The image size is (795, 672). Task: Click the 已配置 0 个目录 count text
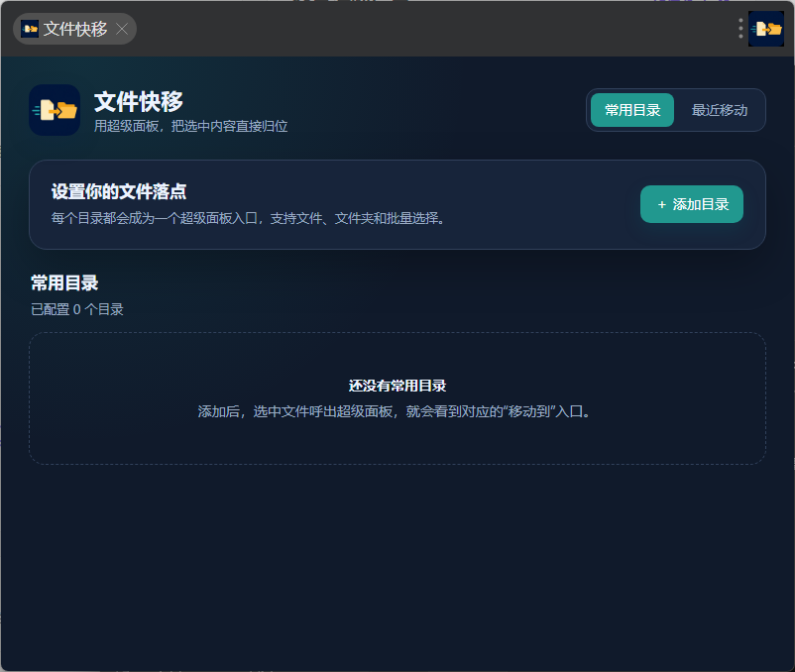coord(77,309)
